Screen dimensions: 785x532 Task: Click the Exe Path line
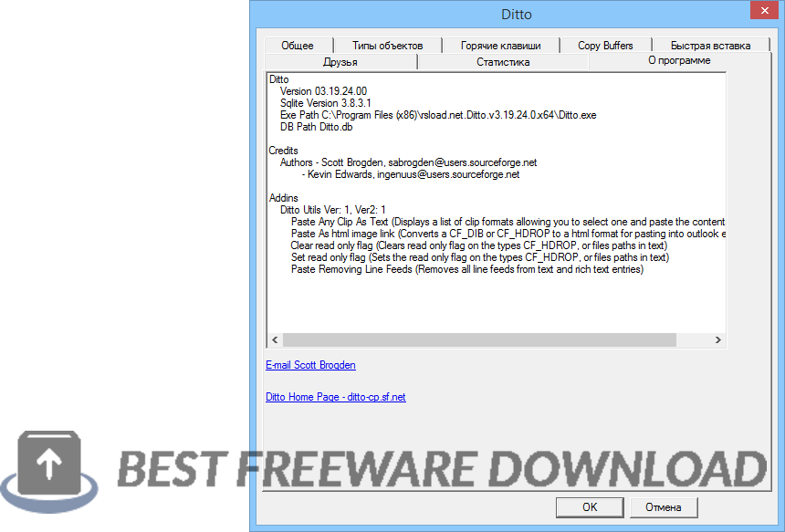[x=438, y=115]
